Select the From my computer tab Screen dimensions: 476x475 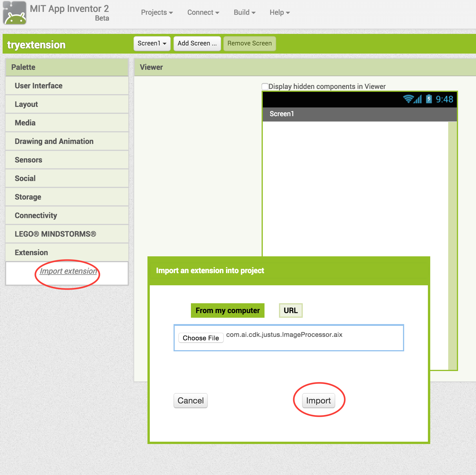(x=228, y=310)
